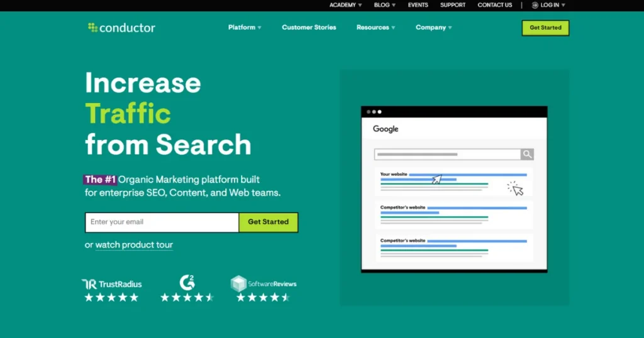Click the "Traffic" headline word
Screen dimensions: 644x338
[x=128, y=114]
